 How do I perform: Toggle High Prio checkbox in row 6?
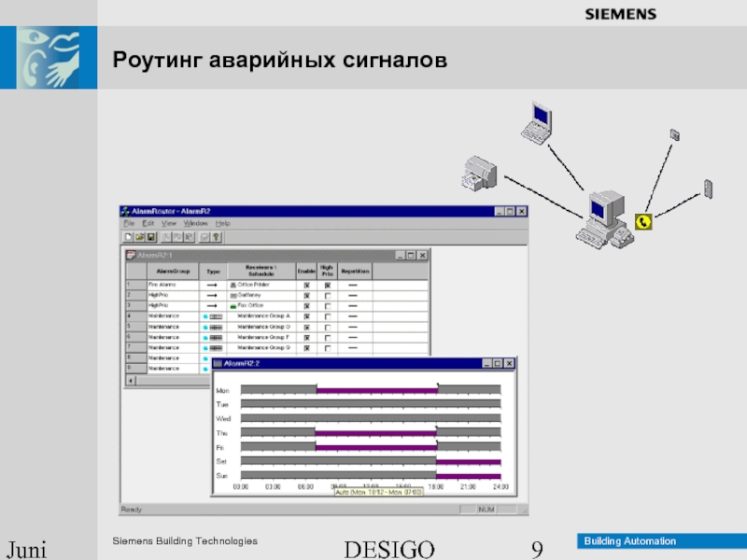(x=328, y=338)
